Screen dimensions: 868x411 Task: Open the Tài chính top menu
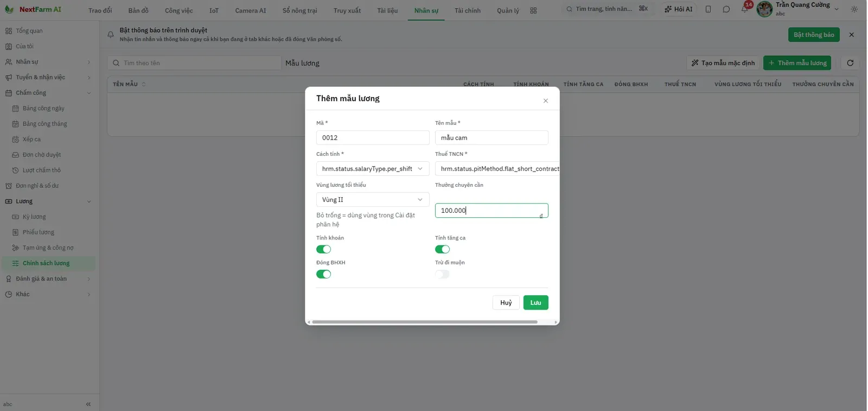pos(467,10)
